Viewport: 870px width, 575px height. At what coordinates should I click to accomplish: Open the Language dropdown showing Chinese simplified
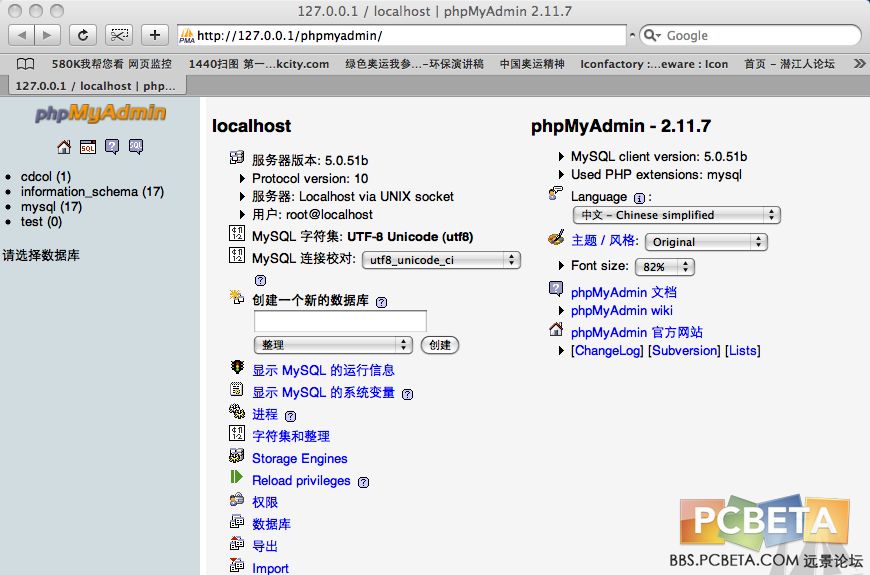pyautogui.click(x=676, y=215)
